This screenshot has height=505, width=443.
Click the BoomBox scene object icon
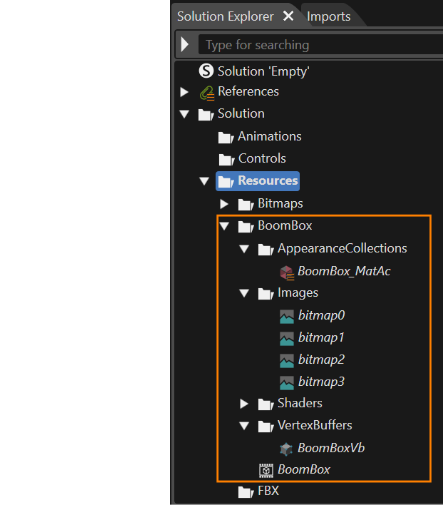(x=266, y=470)
